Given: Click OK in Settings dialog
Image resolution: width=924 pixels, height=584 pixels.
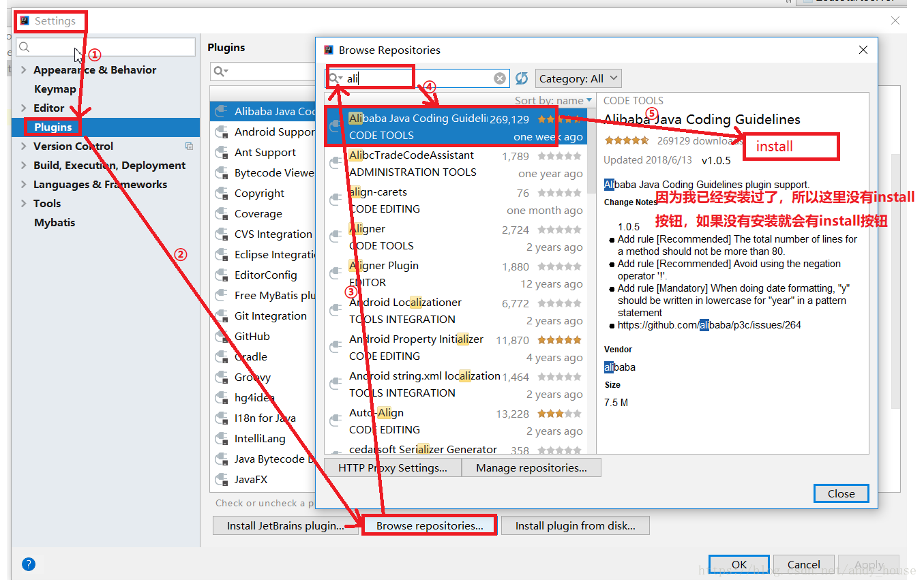Looking at the screenshot, I should point(739,564).
